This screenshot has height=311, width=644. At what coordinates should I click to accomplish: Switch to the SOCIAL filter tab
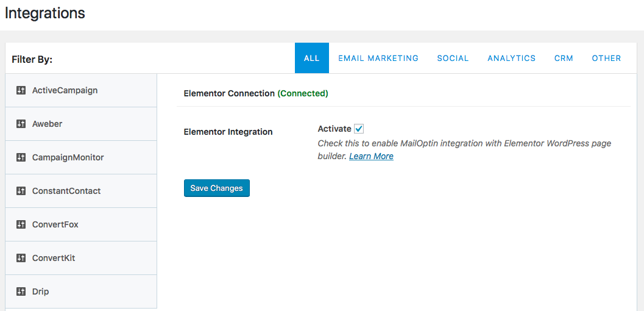click(453, 58)
